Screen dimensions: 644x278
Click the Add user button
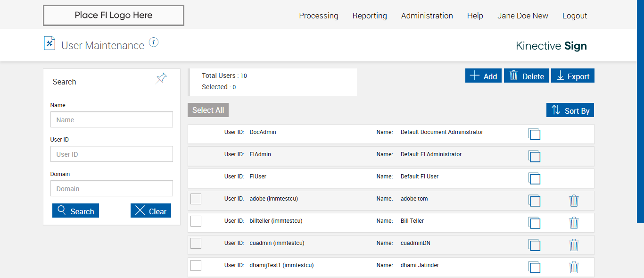coord(483,76)
